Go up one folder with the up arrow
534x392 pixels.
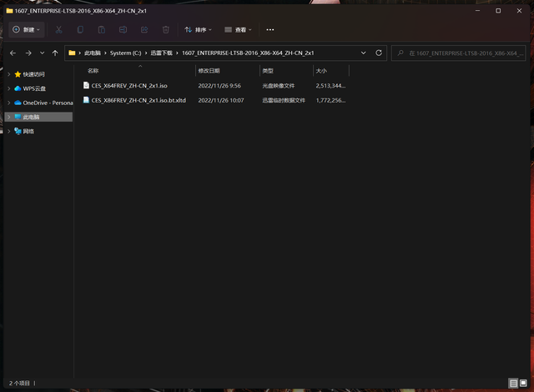coord(55,53)
